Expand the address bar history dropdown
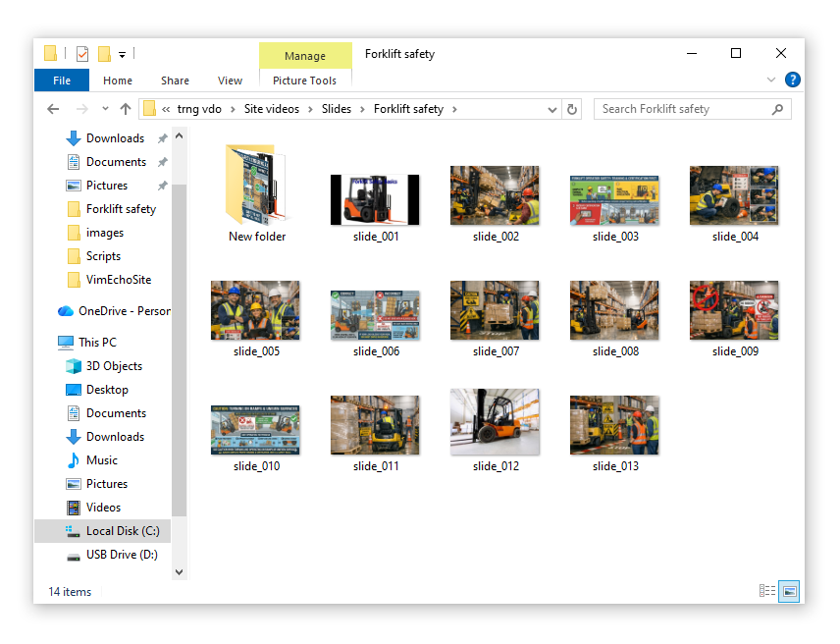The height and width of the screenshot is (644, 840). coord(552,109)
